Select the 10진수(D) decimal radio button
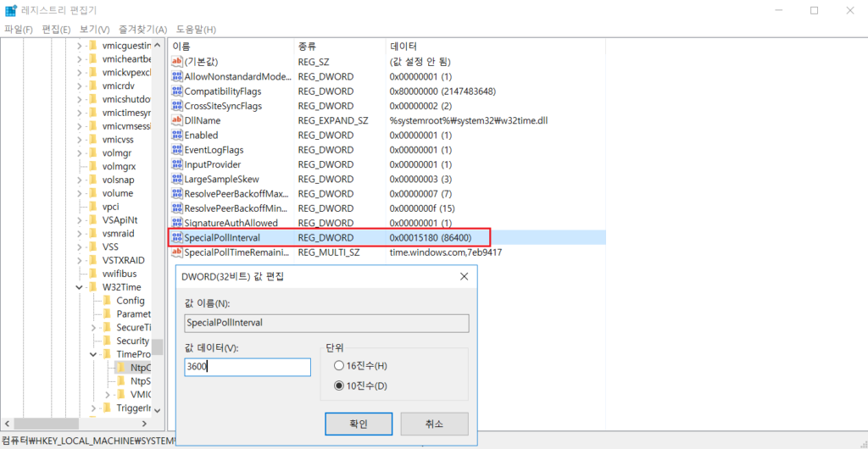 (x=339, y=386)
